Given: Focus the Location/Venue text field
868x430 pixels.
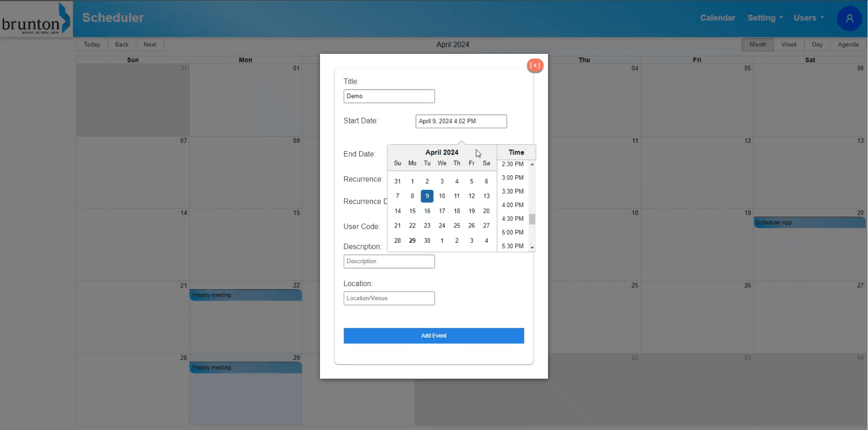Looking at the screenshot, I should [389, 298].
